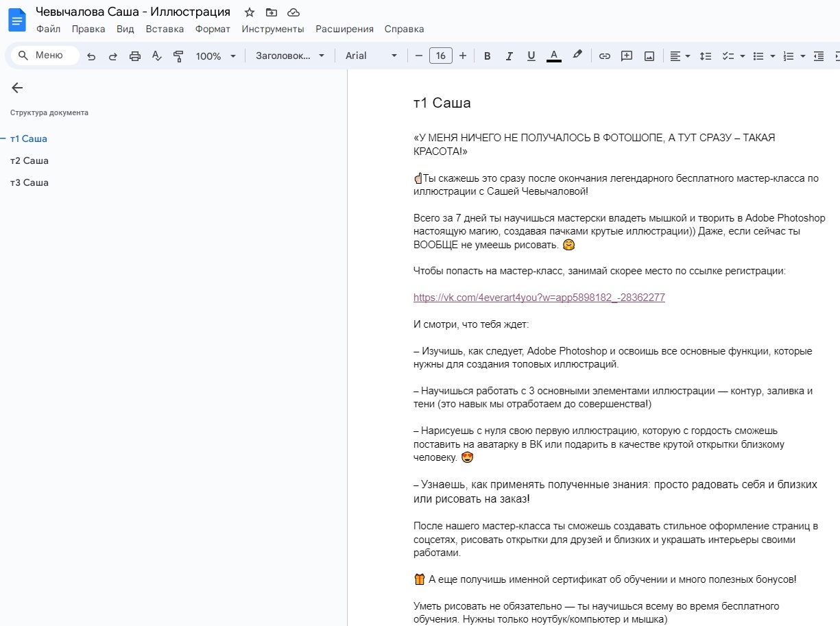This screenshot has width=840, height=626.
Task: Check the cloud save status icon
Action: [x=293, y=12]
